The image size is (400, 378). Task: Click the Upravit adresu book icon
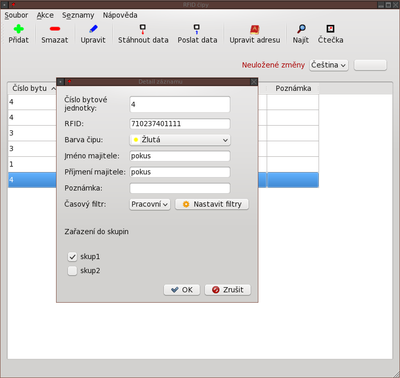pyautogui.click(x=255, y=29)
